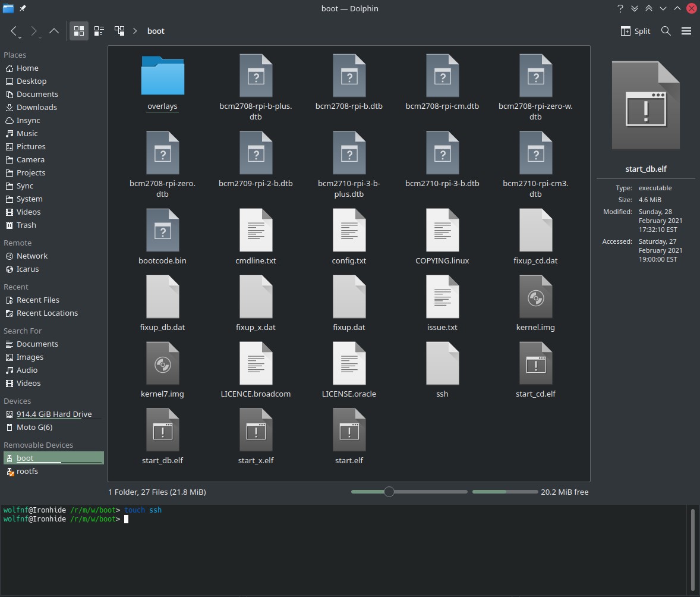Go back to the previous folder
700x597 pixels.
(x=14, y=31)
